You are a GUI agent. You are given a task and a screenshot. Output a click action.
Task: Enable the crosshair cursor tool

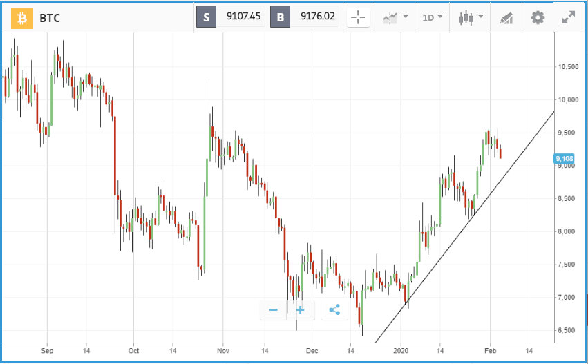(x=358, y=18)
